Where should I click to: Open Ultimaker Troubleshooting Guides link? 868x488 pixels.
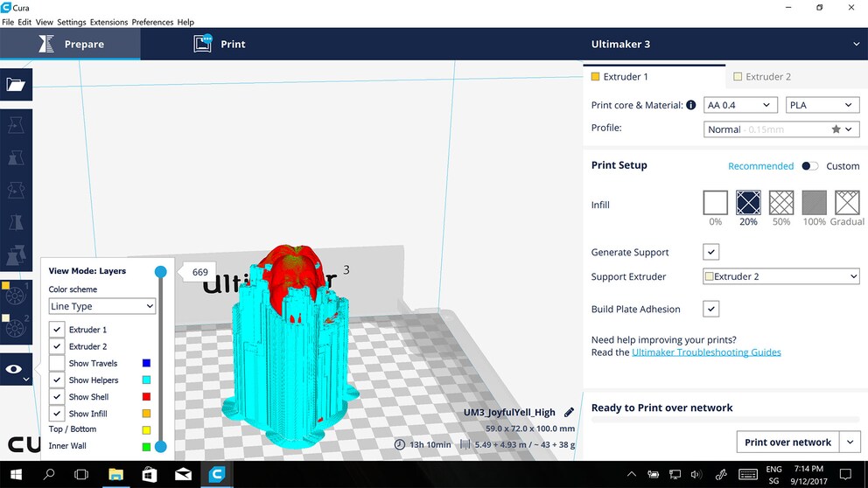click(706, 352)
